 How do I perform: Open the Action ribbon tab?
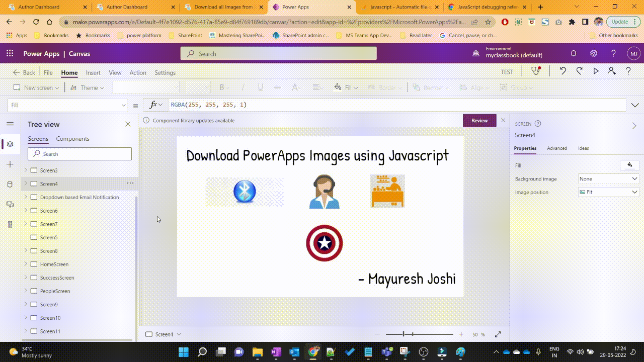point(138,72)
